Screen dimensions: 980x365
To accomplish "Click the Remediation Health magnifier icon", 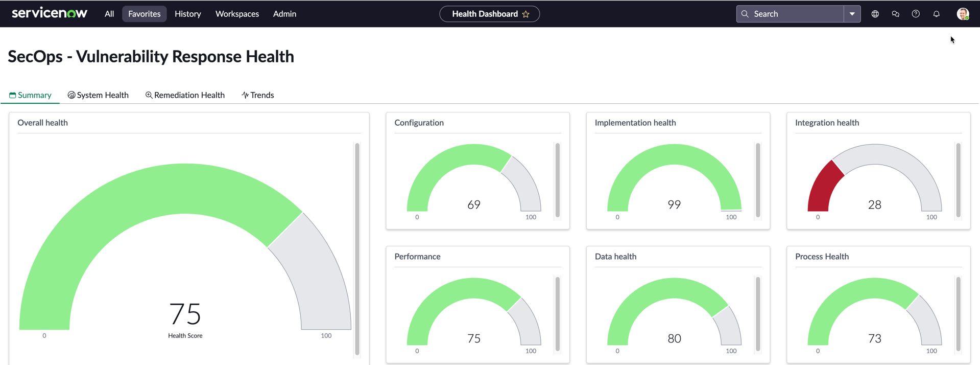I will (x=149, y=95).
